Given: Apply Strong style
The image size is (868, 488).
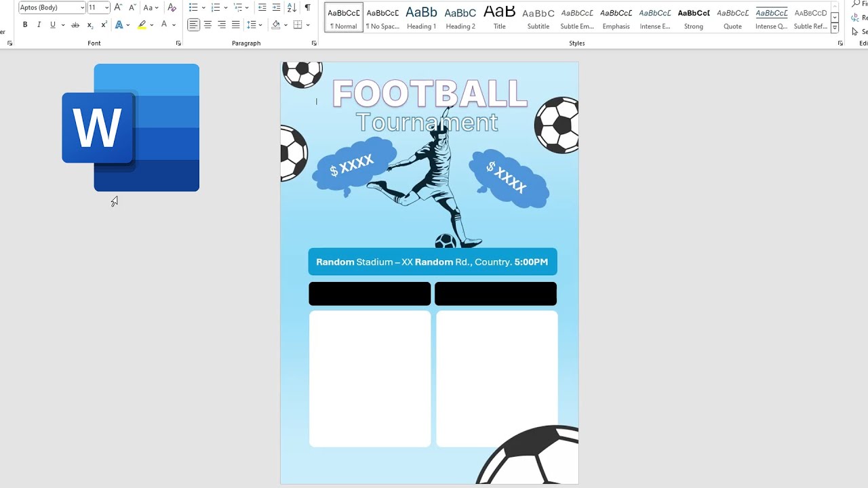Looking at the screenshot, I should tap(694, 17).
